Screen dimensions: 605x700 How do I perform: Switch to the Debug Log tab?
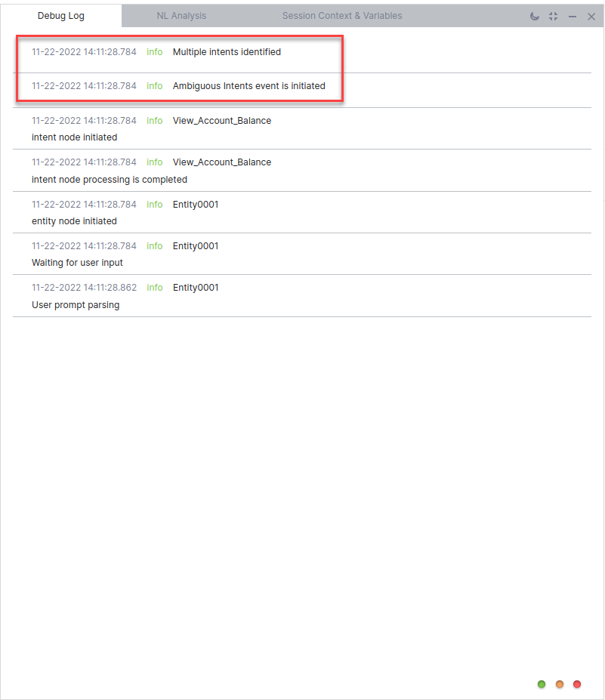tap(61, 16)
